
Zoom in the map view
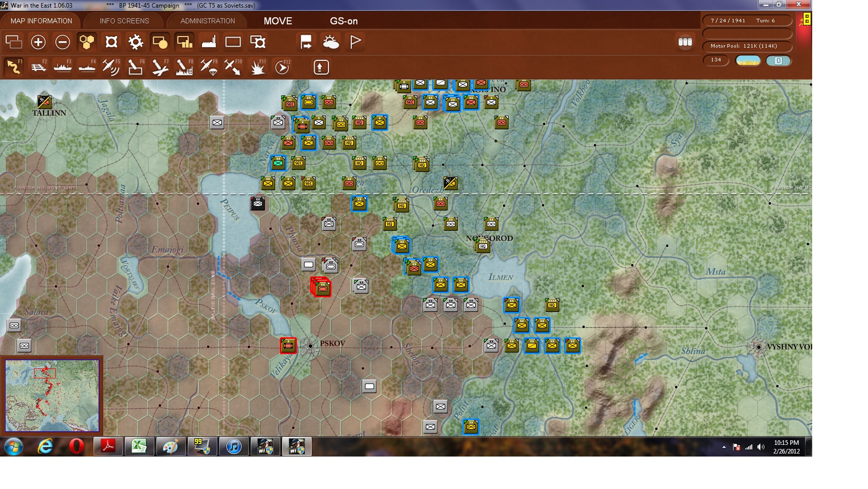[38, 42]
